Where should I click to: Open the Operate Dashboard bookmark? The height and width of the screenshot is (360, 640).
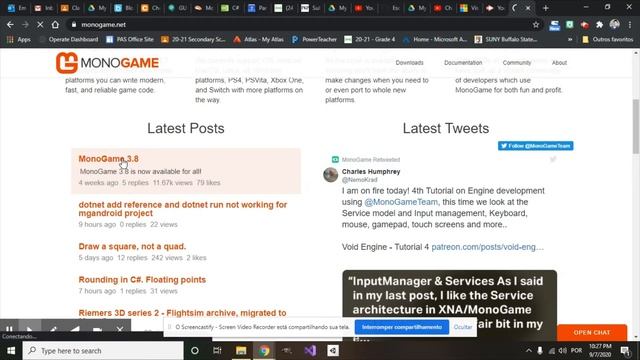pos(69,40)
